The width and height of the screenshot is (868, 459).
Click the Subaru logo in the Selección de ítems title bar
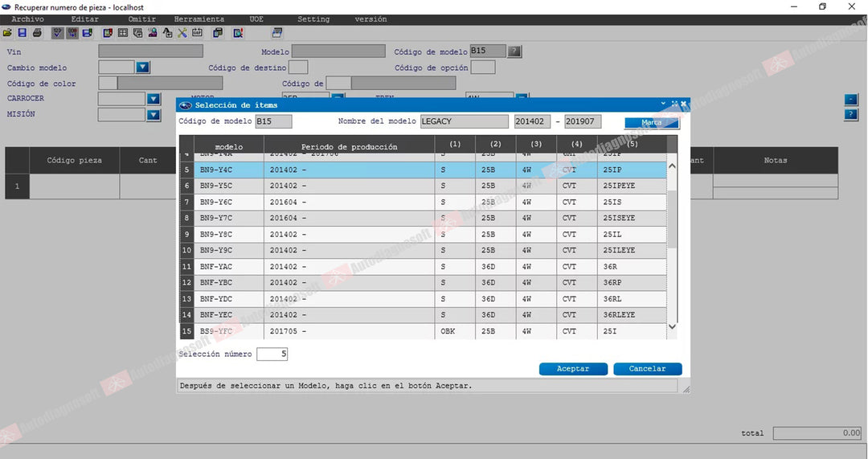186,105
